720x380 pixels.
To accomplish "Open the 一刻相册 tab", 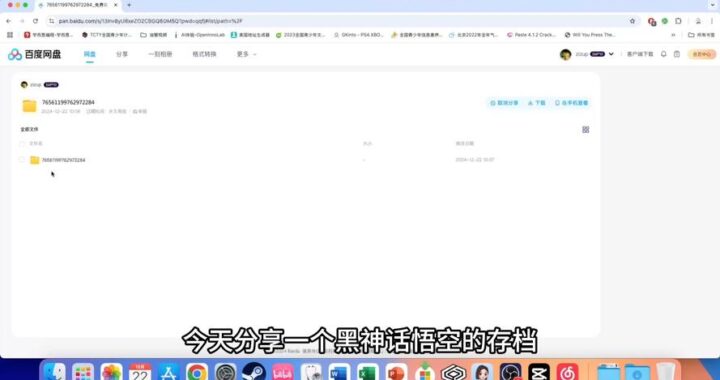I will coord(160,54).
